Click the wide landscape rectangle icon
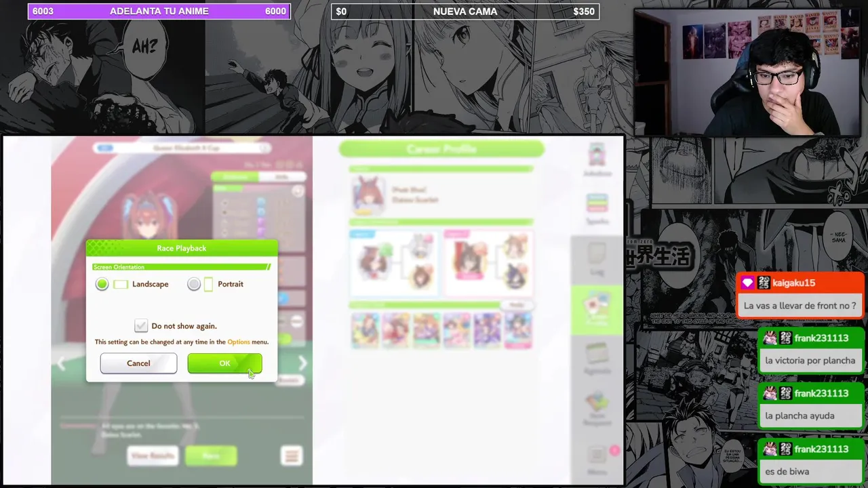Viewport: 868px width, 488px height. [121, 284]
